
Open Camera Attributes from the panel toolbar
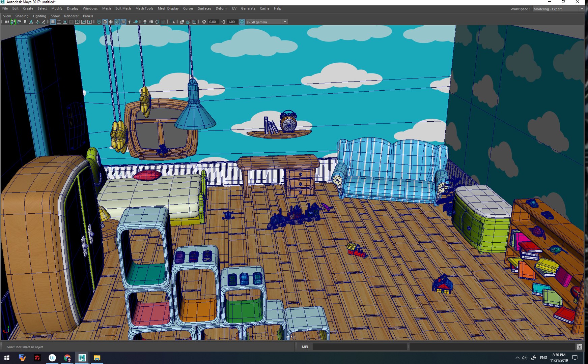pyautogui.click(x=19, y=22)
